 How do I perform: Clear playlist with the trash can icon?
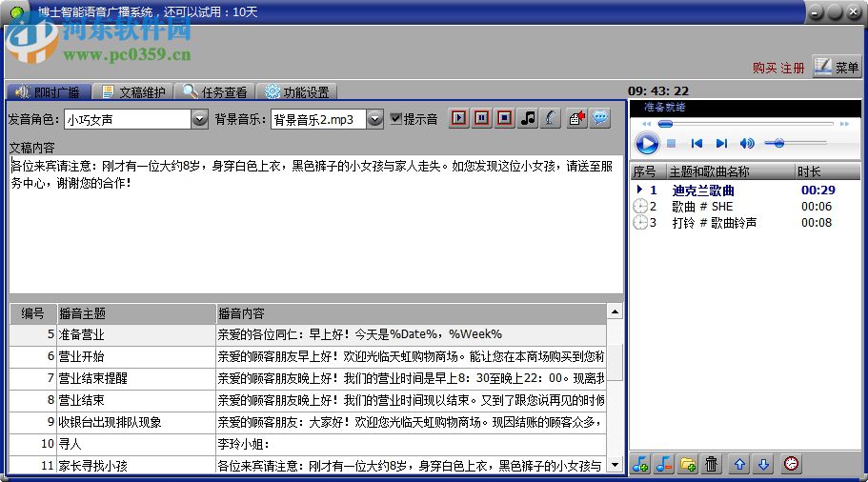[x=712, y=464]
